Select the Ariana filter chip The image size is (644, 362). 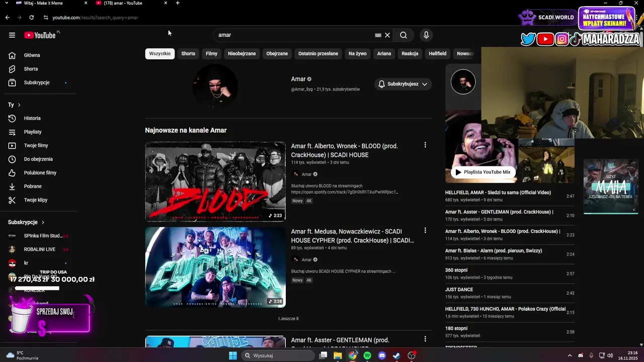(x=384, y=53)
